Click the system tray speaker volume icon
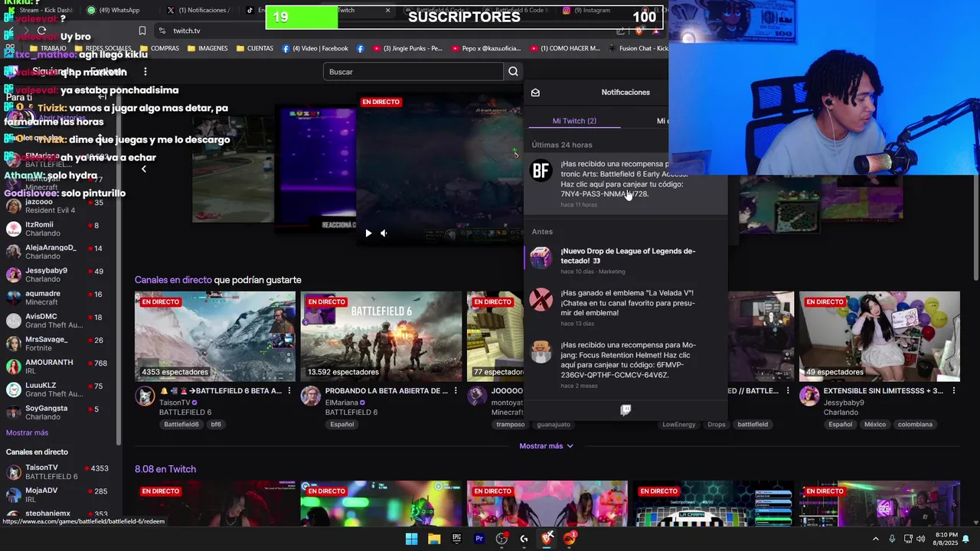The width and height of the screenshot is (980, 551). pyautogui.click(x=923, y=539)
